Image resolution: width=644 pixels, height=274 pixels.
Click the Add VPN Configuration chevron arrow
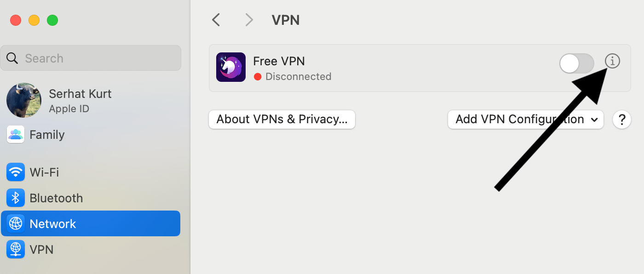click(x=594, y=120)
